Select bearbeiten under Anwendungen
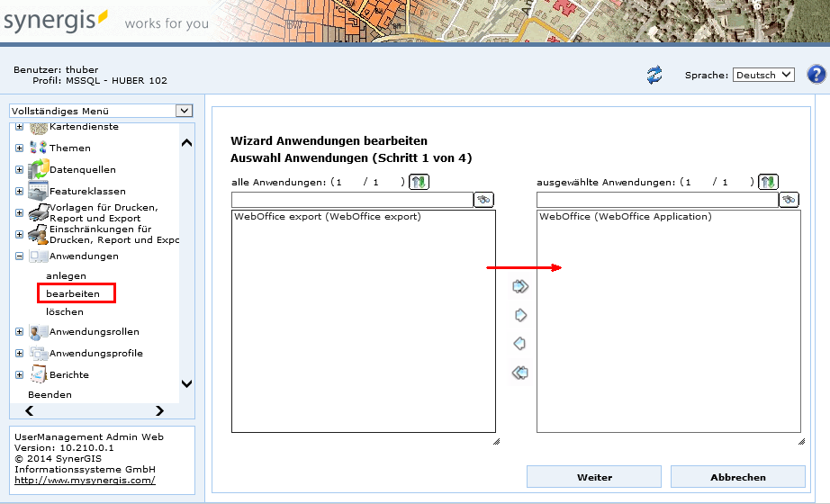 (73, 293)
